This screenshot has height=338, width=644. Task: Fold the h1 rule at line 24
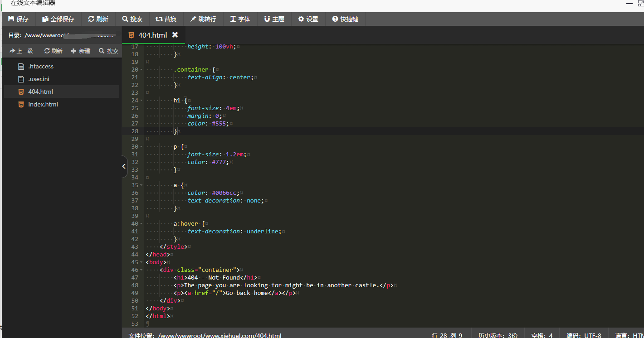coord(141,101)
